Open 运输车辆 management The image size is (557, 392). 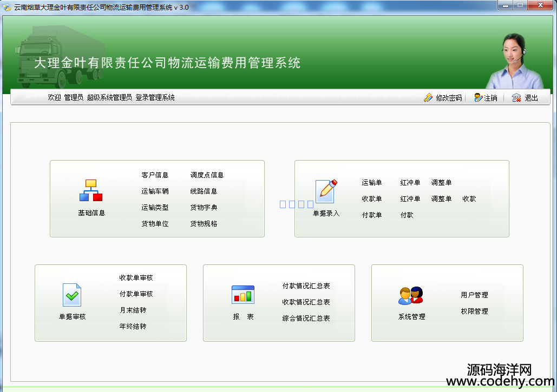[155, 191]
